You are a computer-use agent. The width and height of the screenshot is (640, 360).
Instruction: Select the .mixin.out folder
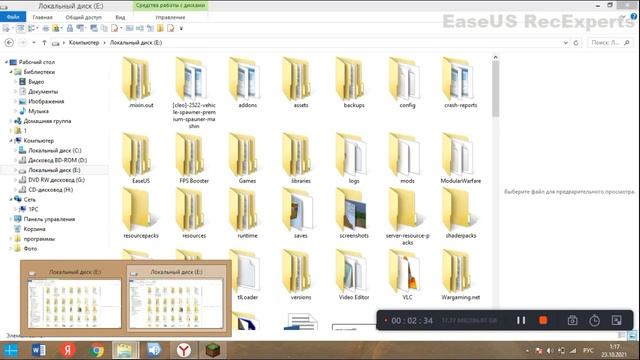point(140,83)
